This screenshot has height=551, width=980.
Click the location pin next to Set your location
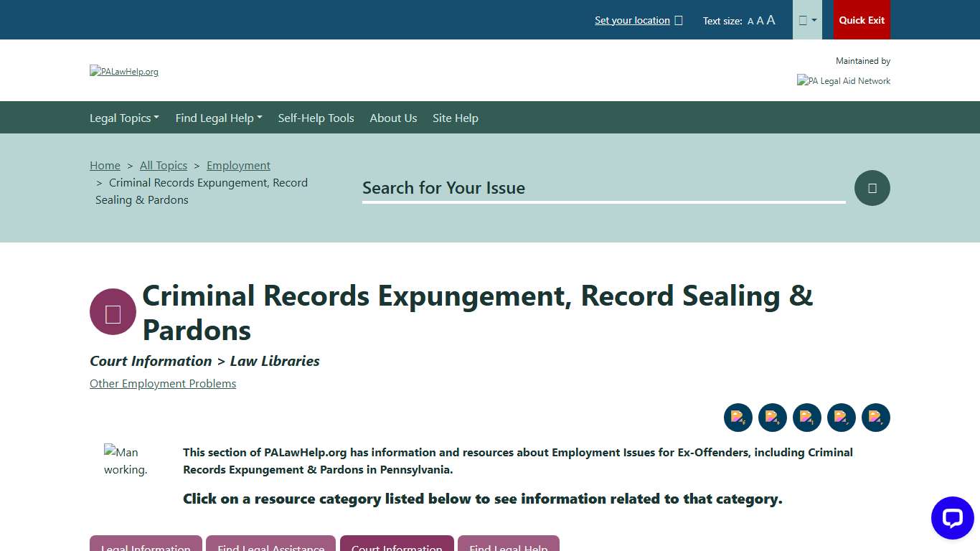tap(679, 20)
